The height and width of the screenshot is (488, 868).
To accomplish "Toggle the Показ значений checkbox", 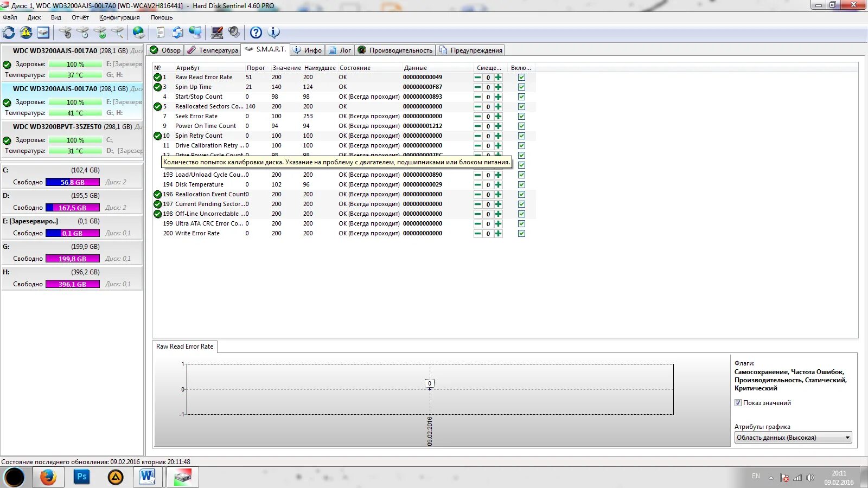I will (738, 403).
